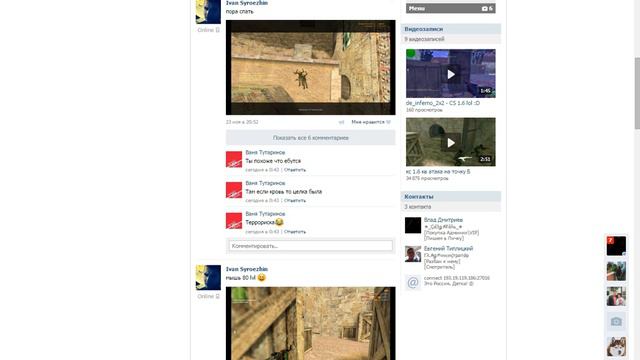The image size is (640, 360).
Task: Open commenter avatar on 'Ты похоже' comment
Action: 234,159
